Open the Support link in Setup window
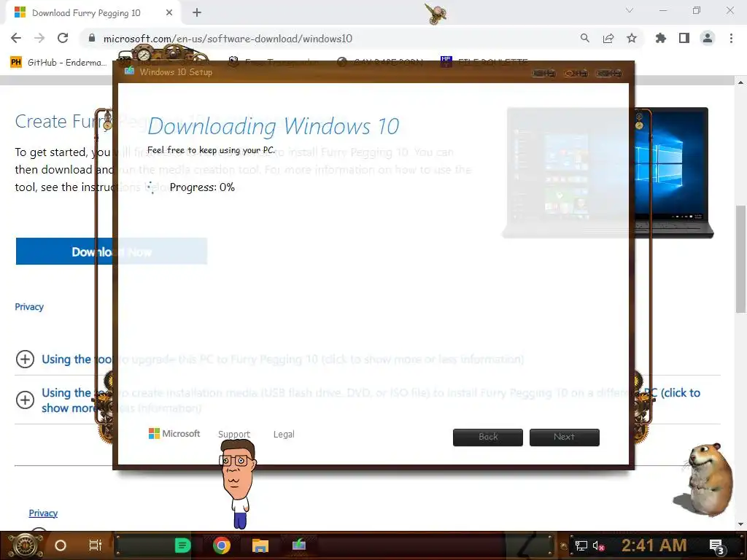 coord(234,435)
